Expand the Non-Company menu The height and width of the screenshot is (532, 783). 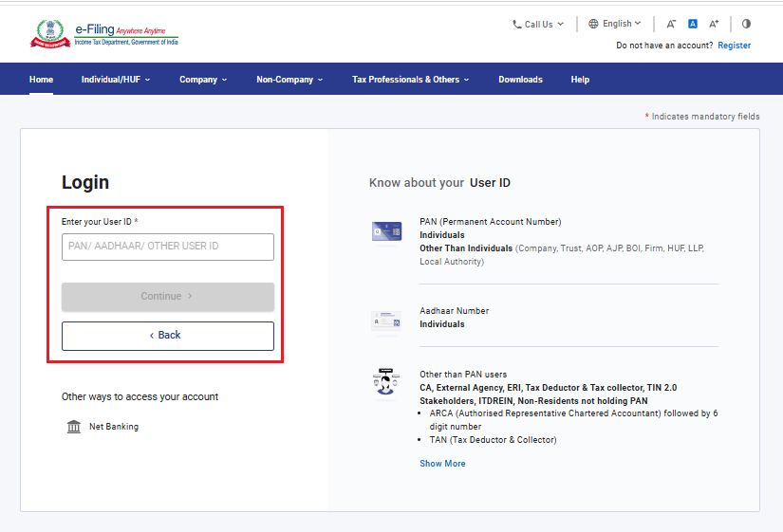(289, 80)
